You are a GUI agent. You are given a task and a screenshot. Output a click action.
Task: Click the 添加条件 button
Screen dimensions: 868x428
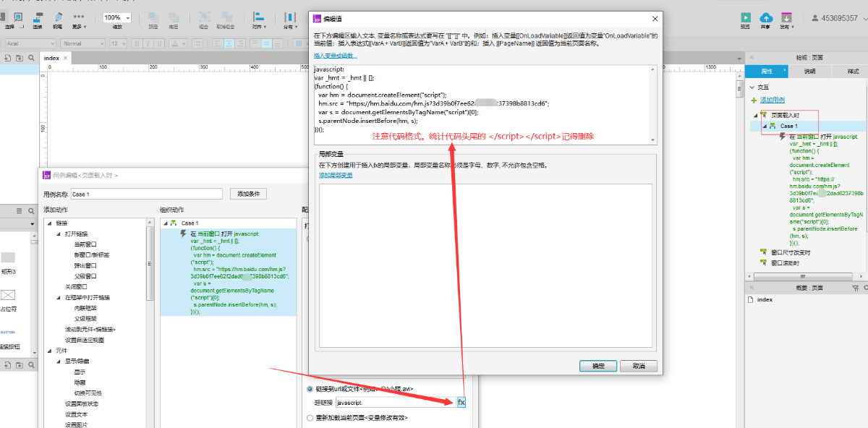point(249,194)
